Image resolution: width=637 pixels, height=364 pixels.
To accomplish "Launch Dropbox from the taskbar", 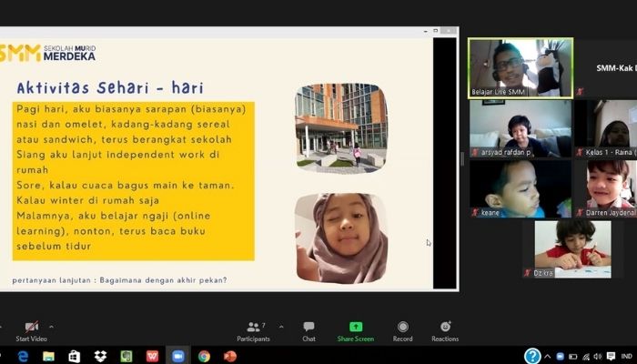I will [x=100, y=356].
